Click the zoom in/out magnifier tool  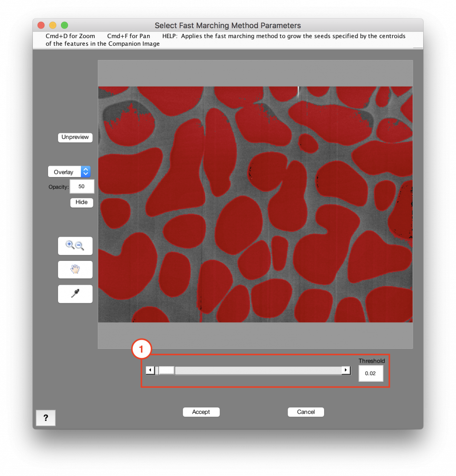pos(75,246)
